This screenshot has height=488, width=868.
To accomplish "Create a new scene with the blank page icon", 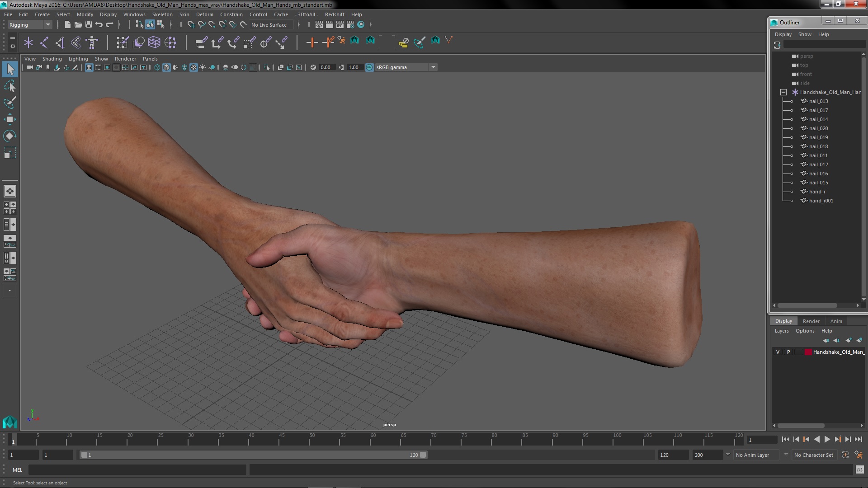I will click(x=67, y=24).
